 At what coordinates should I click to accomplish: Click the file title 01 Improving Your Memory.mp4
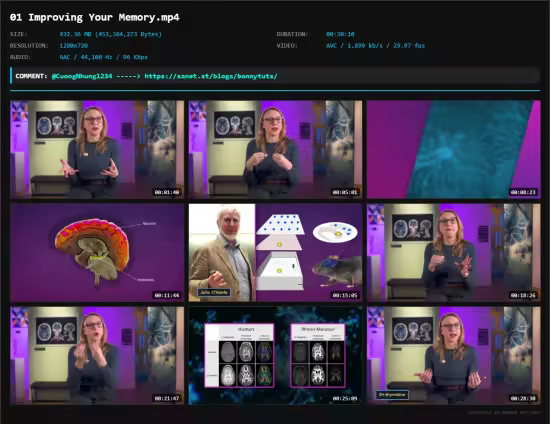(x=95, y=18)
